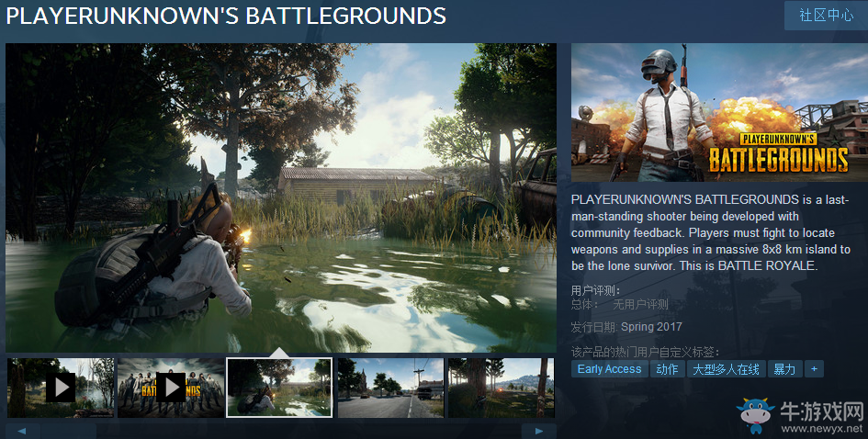868x439 pixels.
Task: Play the second trailer with squad artwork
Action: 171,388
